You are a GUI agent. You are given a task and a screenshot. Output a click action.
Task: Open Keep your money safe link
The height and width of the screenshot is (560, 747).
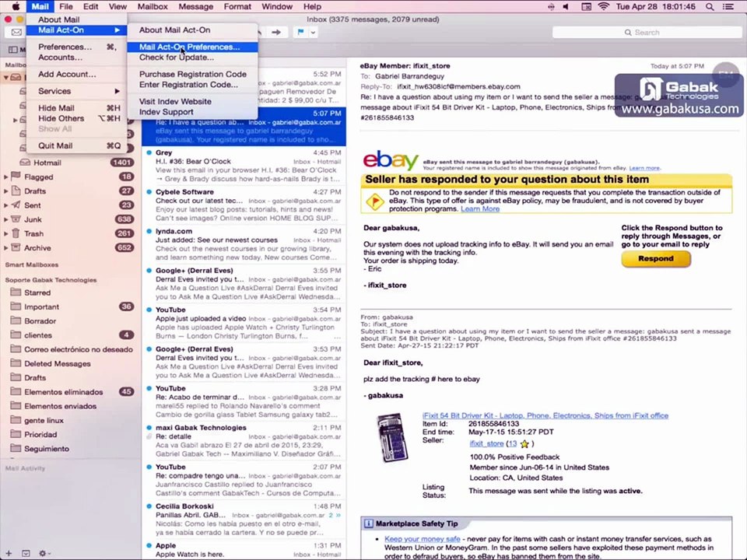coord(422,539)
